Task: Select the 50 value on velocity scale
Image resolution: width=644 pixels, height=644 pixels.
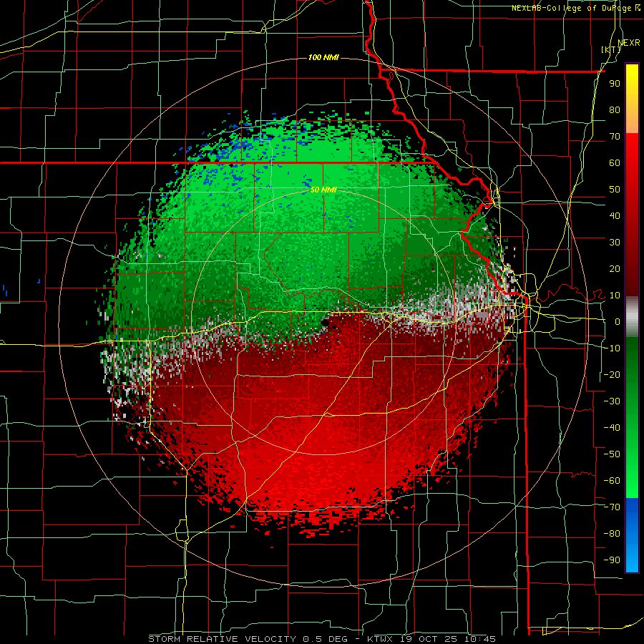Action: click(615, 190)
